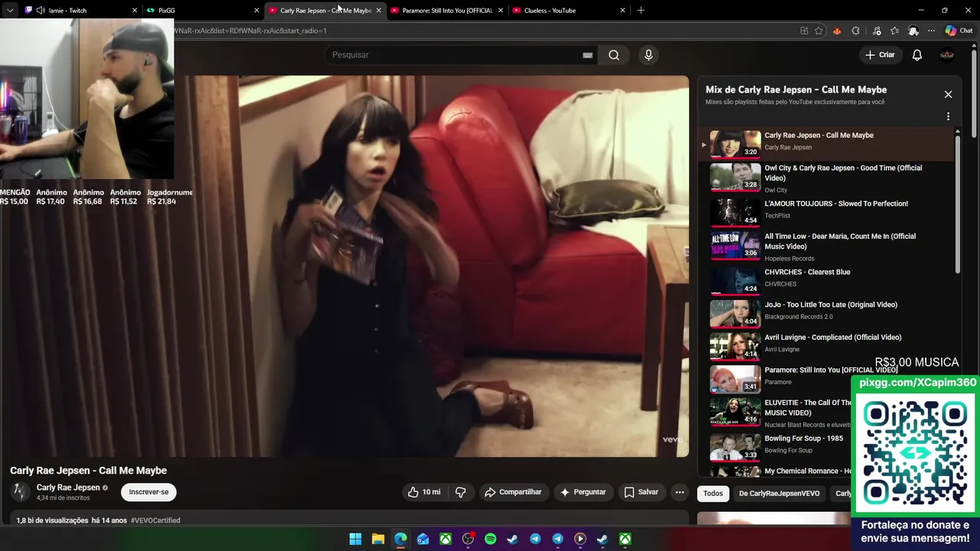The width and height of the screenshot is (980, 551).
Task: Open the YouTube notifications bell
Action: [x=916, y=55]
